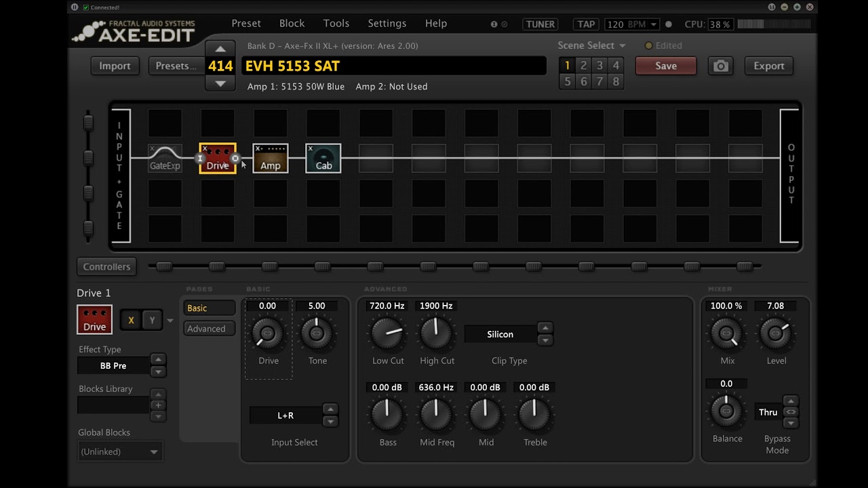Select scene 8

tap(616, 81)
